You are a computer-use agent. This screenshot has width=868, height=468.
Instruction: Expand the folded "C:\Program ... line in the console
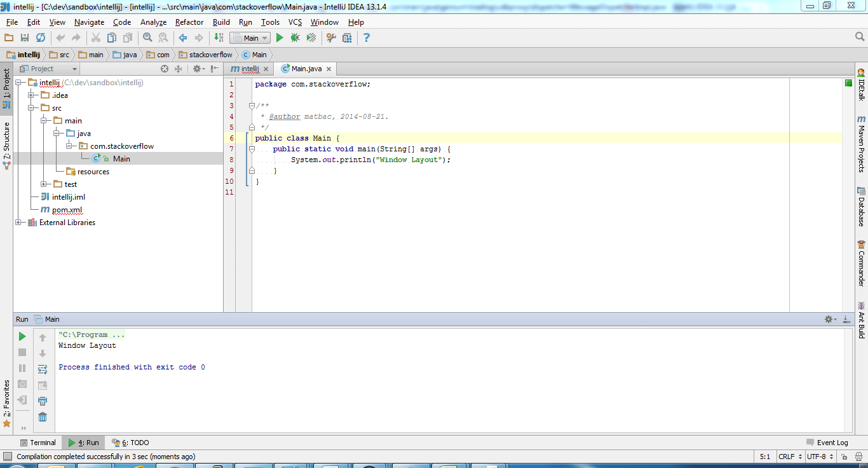[92, 334]
